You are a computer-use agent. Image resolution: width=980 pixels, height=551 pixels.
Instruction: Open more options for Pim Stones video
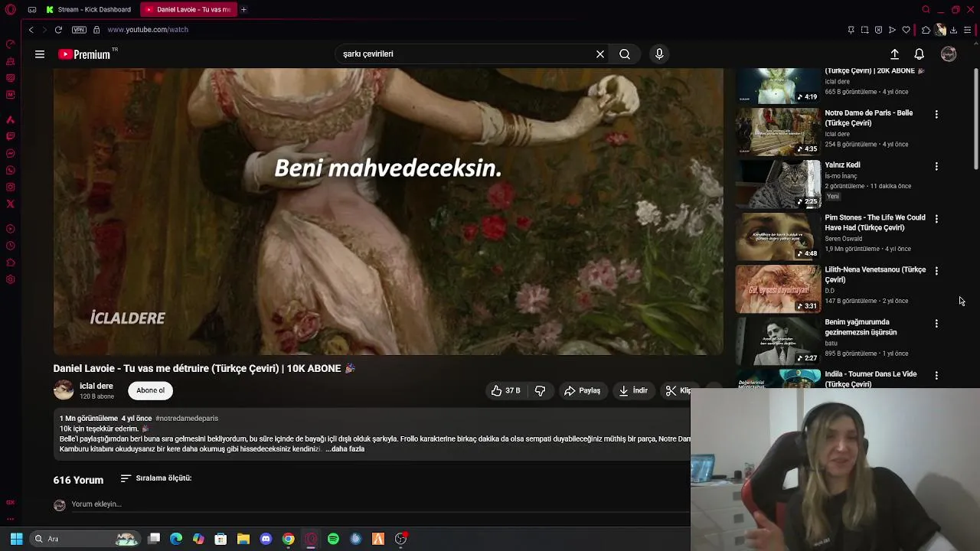[936, 219]
